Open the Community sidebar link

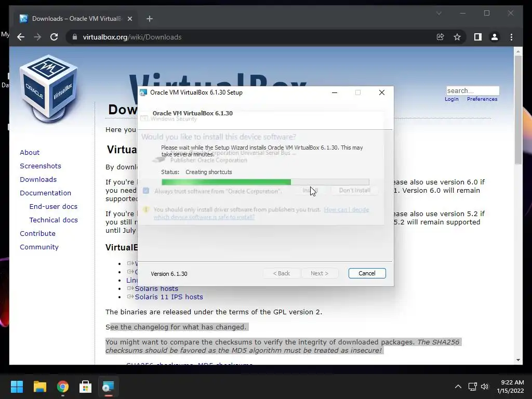click(x=39, y=247)
